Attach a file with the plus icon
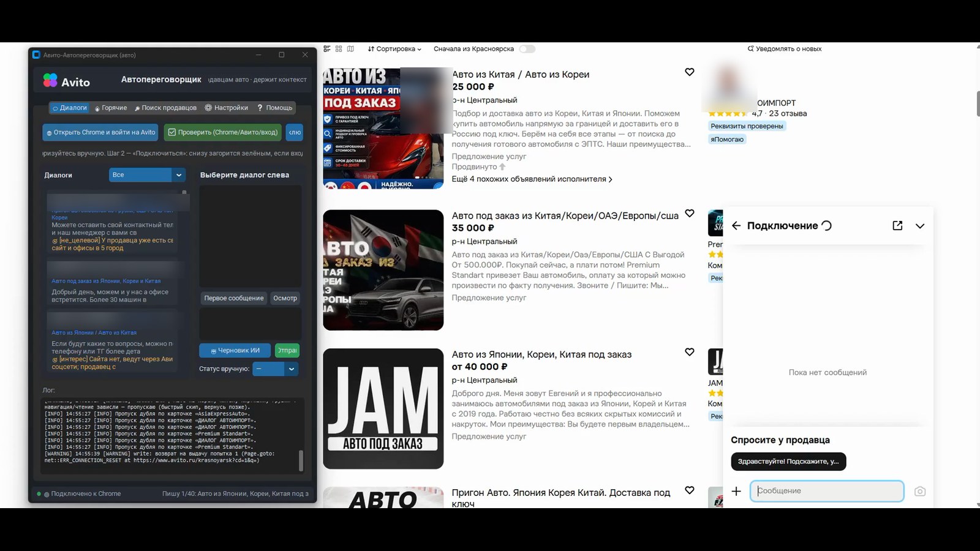Viewport: 980px width, 551px height. pos(736,491)
